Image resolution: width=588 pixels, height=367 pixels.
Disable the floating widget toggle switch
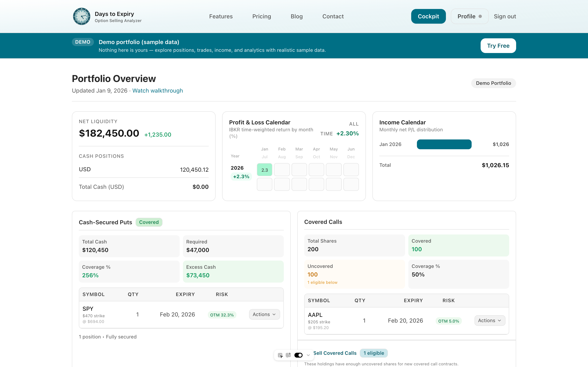click(298, 355)
